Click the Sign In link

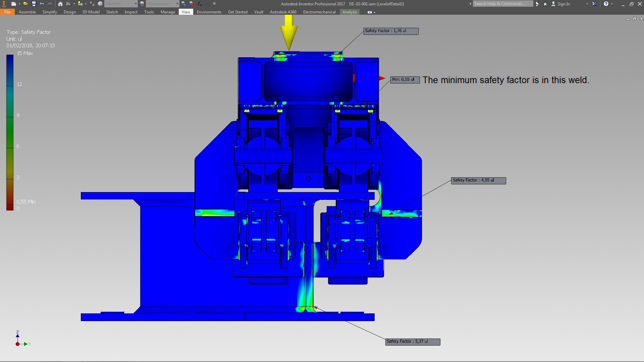pyautogui.click(x=563, y=4)
